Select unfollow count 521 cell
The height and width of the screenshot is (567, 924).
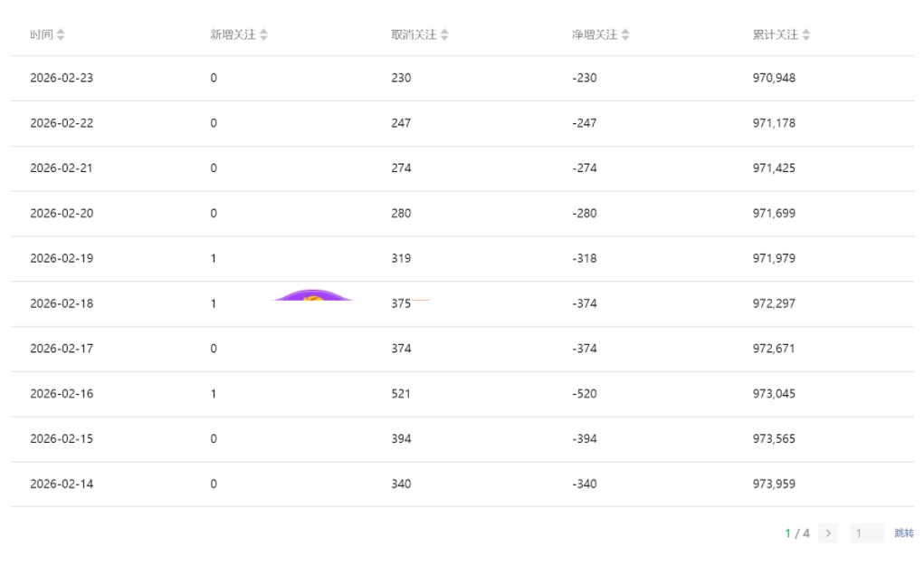pyautogui.click(x=401, y=394)
